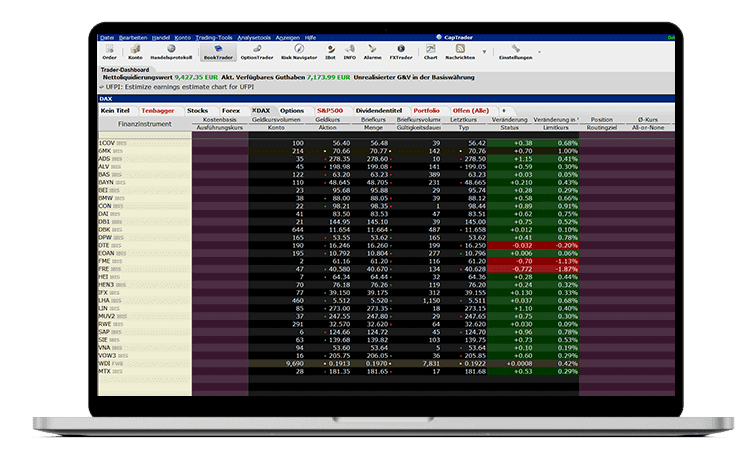Select the WDI instrument row
Image resolution: width=740 pixels, height=459 pixels.
(x=386, y=364)
